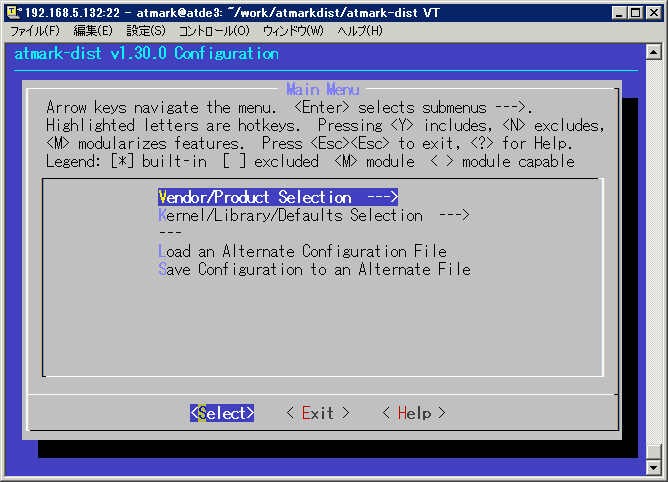This screenshot has height=482, width=668.
Task: Open the ウィンドウ(W) menu
Action: coord(293,31)
